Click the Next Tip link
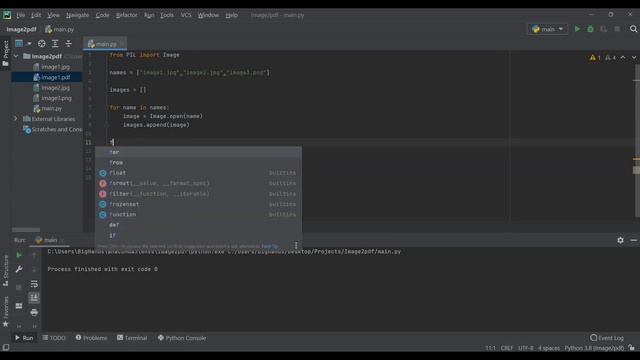 tap(269, 246)
